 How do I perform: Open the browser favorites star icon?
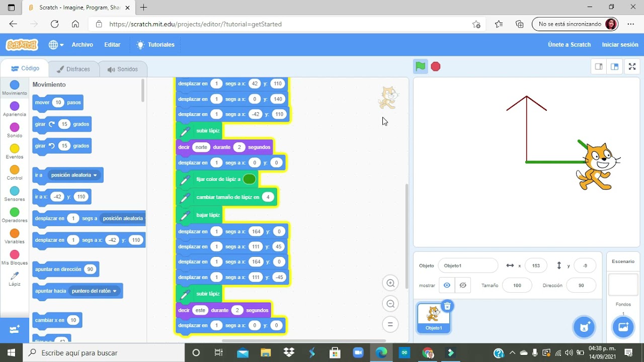499,24
